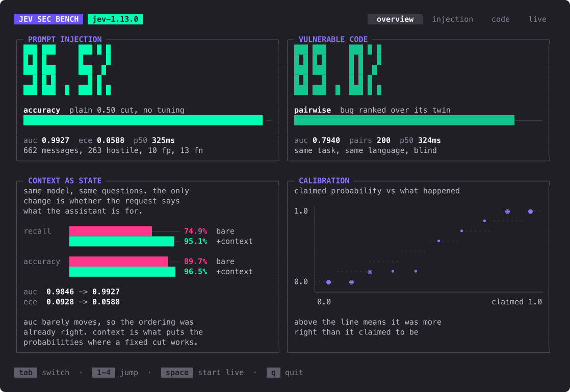Screen dimensions: 570x392
Task: Click 'same task, same language, blind' text
Action: tap(366, 150)
